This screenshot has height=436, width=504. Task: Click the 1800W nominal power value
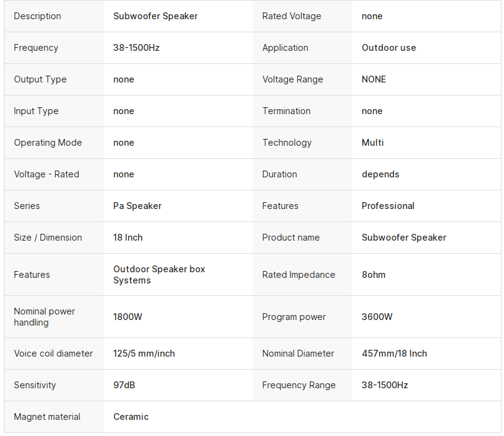tap(128, 317)
